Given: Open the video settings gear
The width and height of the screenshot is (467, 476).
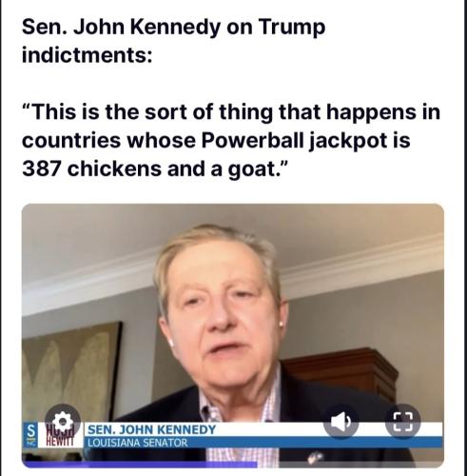Looking at the screenshot, I should (x=63, y=422).
